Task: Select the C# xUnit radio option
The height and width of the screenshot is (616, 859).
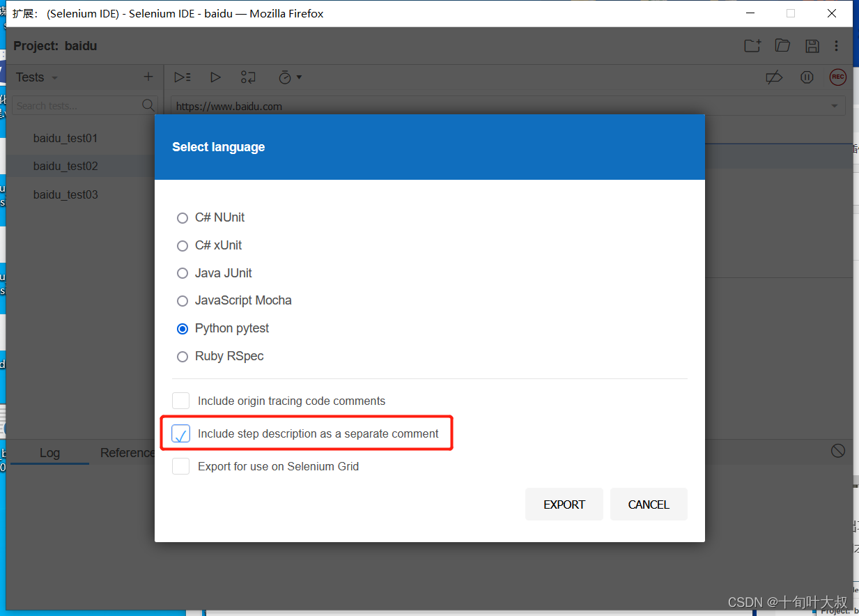Action: [x=183, y=245]
